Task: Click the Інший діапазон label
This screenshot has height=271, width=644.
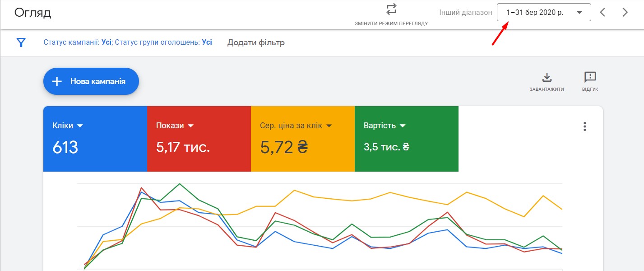Action: coord(466,13)
